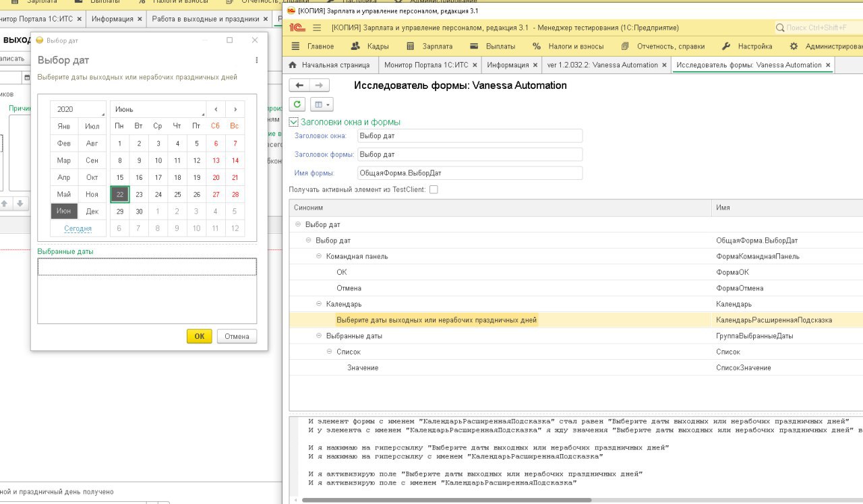Close the Монитор Портала 1С:ИТС tab
863x504 pixels.
[x=475, y=65]
